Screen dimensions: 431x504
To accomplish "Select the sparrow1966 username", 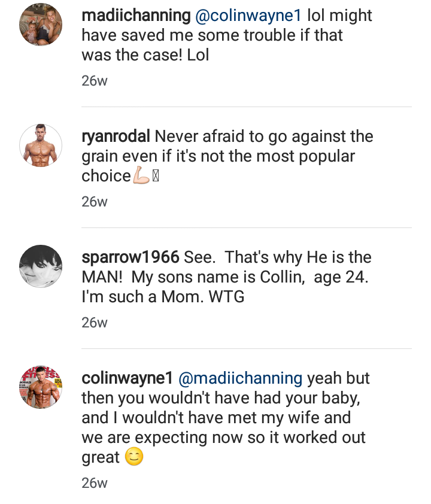I will tap(130, 257).
